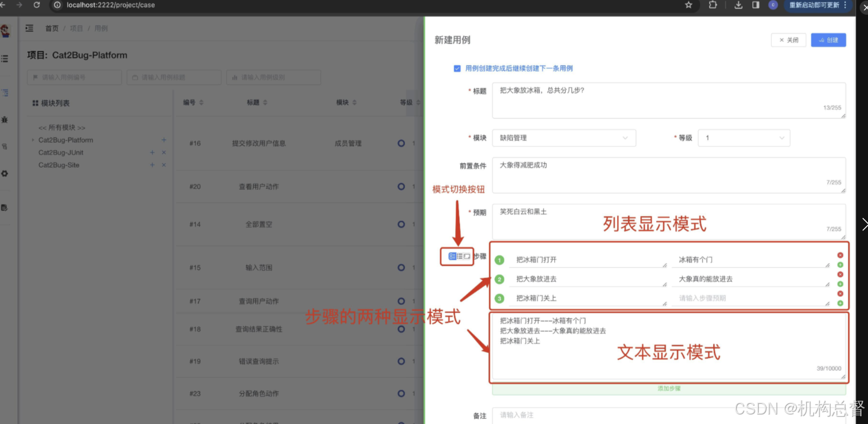Open the 模块 dropdown showing 缺陷管理
868x424 pixels.
(x=564, y=138)
